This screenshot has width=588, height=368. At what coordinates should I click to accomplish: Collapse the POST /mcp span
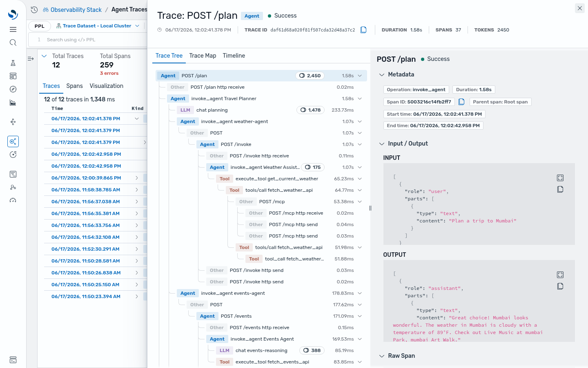[360, 202]
